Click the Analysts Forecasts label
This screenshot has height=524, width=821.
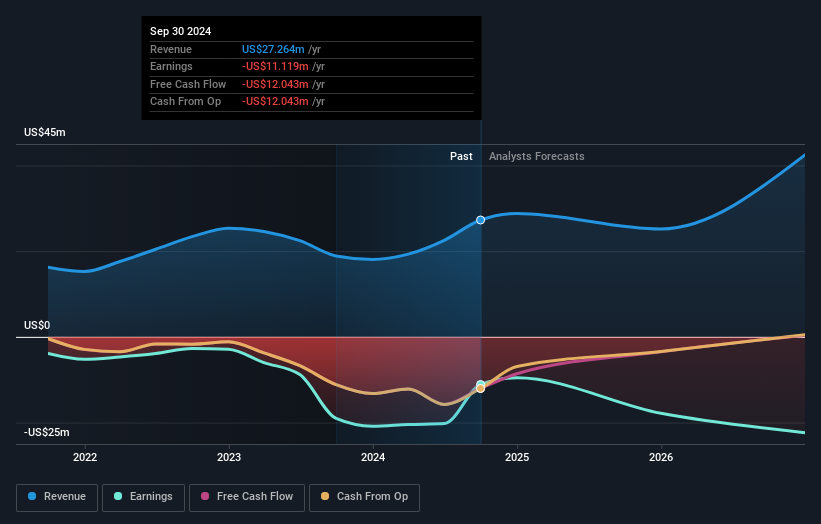click(537, 157)
